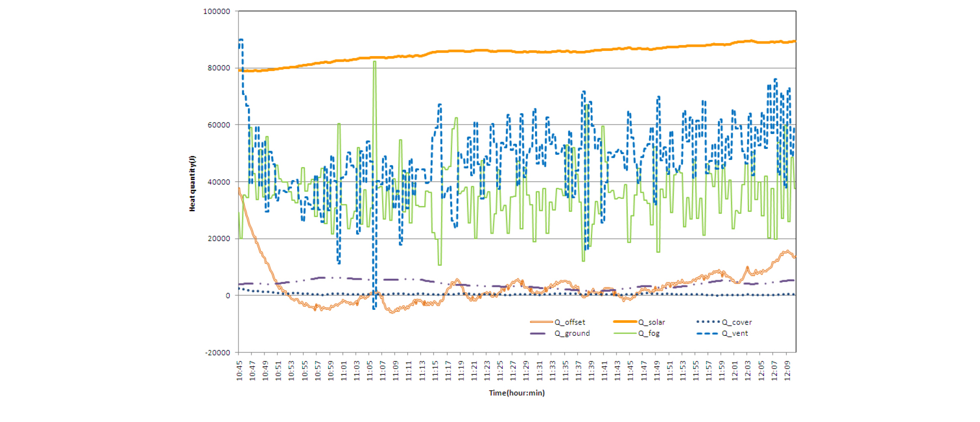Viewport: 980px width, 422px height.
Task: Click the Q_solar legend line marker
Action: coord(625,322)
